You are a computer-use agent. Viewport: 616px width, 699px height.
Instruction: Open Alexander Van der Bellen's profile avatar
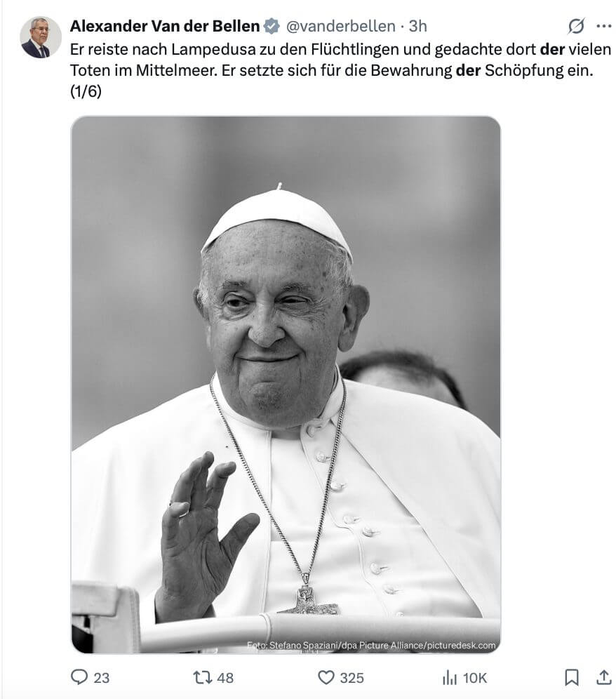[41, 37]
